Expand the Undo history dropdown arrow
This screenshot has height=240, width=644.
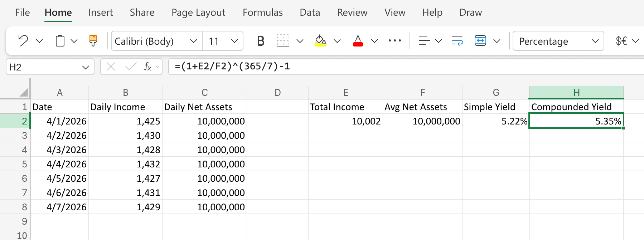point(39,41)
